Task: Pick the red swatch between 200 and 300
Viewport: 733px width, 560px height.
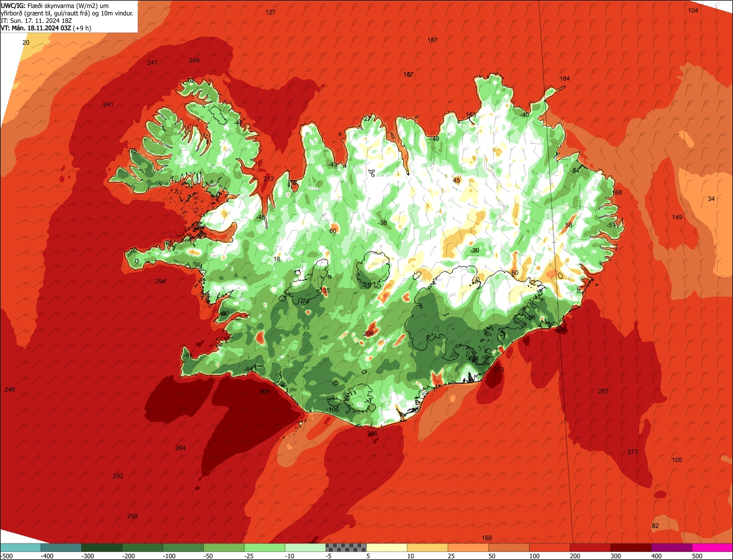Action: [590, 547]
